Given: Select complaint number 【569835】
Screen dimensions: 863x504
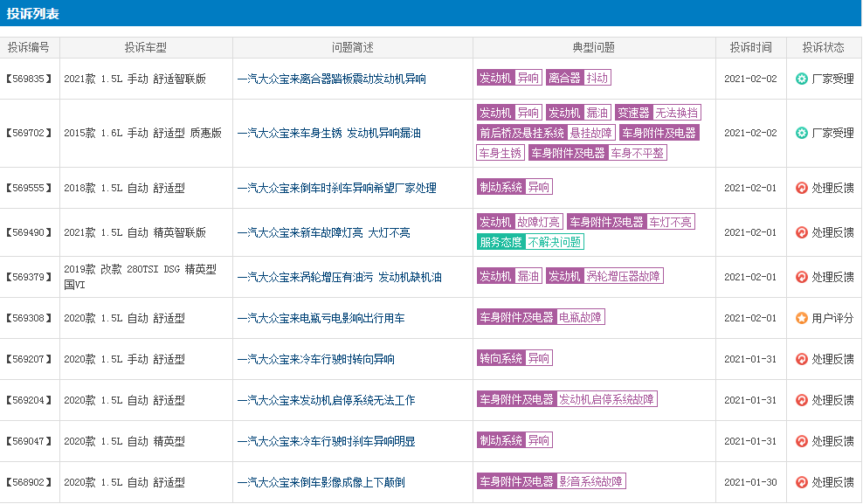Looking at the screenshot, I should [x=29, y=79].
